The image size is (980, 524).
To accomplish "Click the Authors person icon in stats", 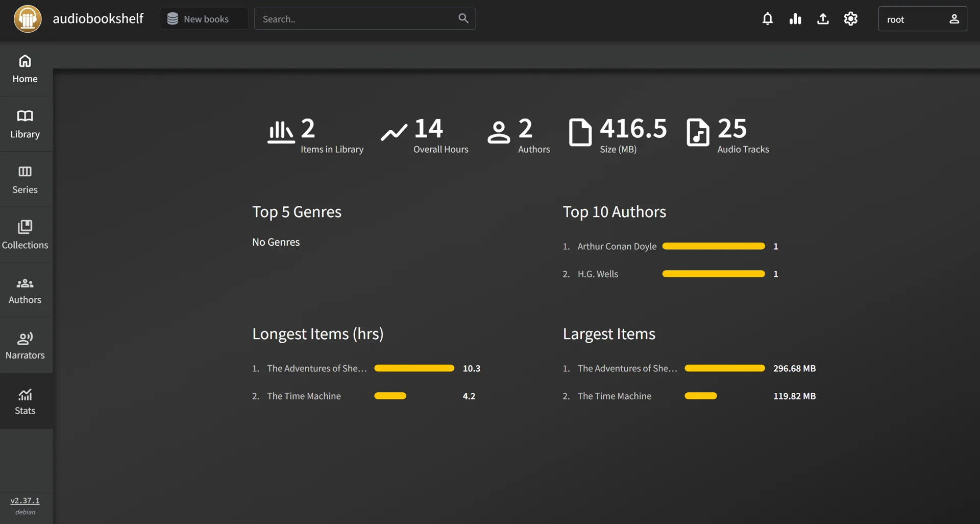I will pos(499,132).
